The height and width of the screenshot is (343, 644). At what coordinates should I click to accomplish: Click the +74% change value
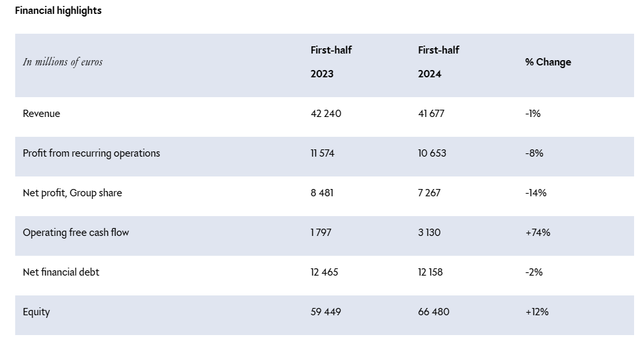point(538,233)
